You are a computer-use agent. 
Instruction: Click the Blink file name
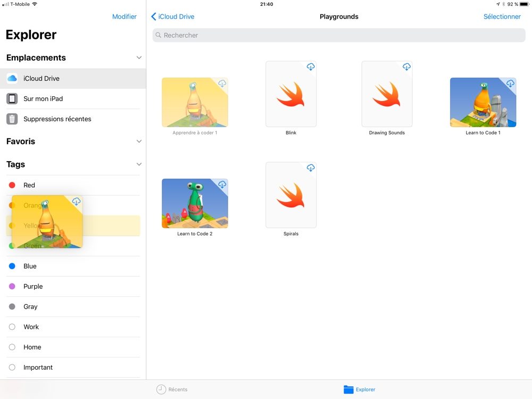[x=291, y=132]
